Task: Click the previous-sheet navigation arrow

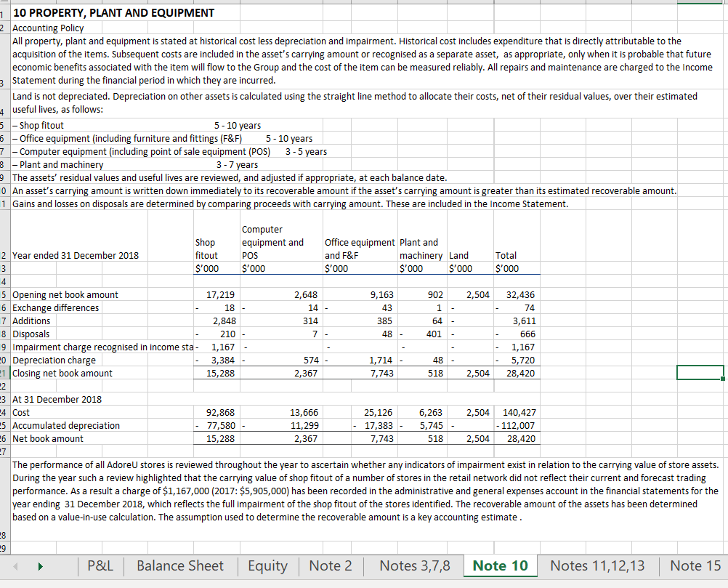Action: click(15, 565)
